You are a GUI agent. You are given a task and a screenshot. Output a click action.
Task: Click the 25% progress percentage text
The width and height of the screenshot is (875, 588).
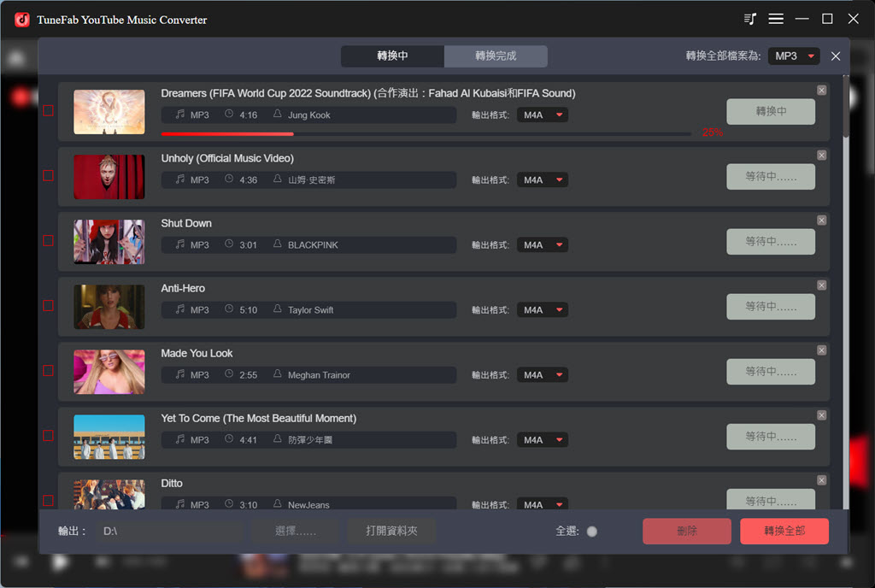point(713,132)
